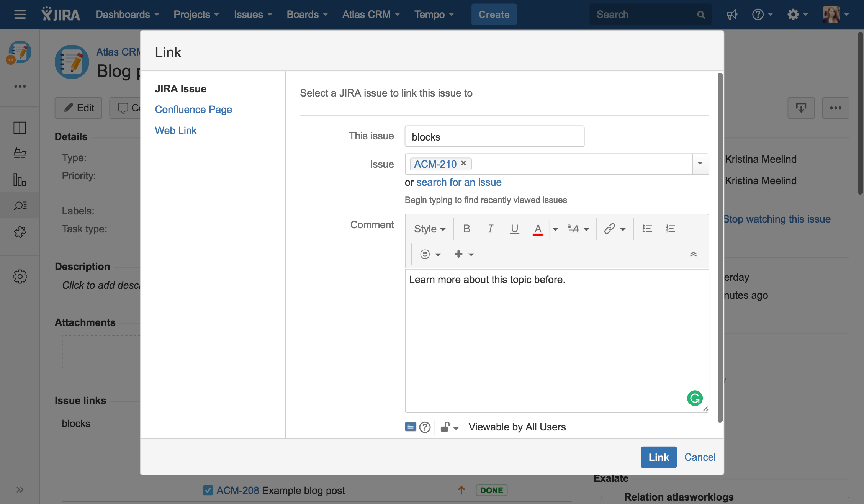Cancel the Link dialog
The width and height of the screenshot is (864, 504).
(x=700, y=457)
